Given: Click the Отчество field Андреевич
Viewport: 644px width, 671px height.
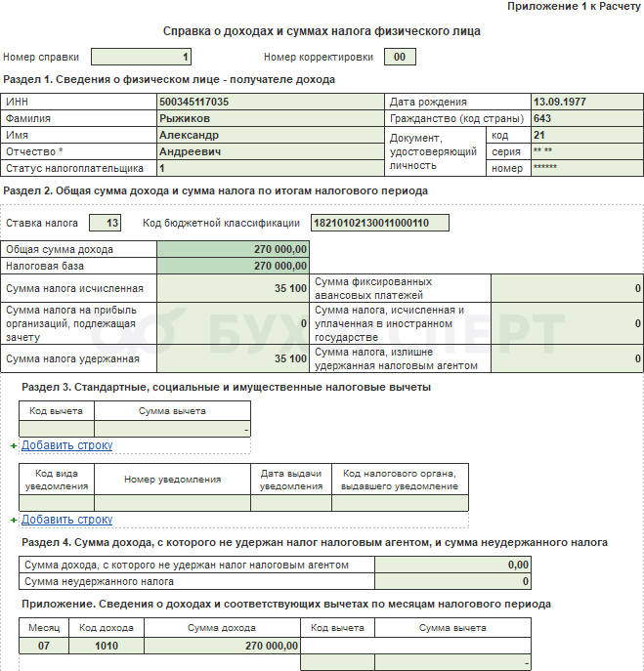Looking at the screenshot, I should click(271, 152).
